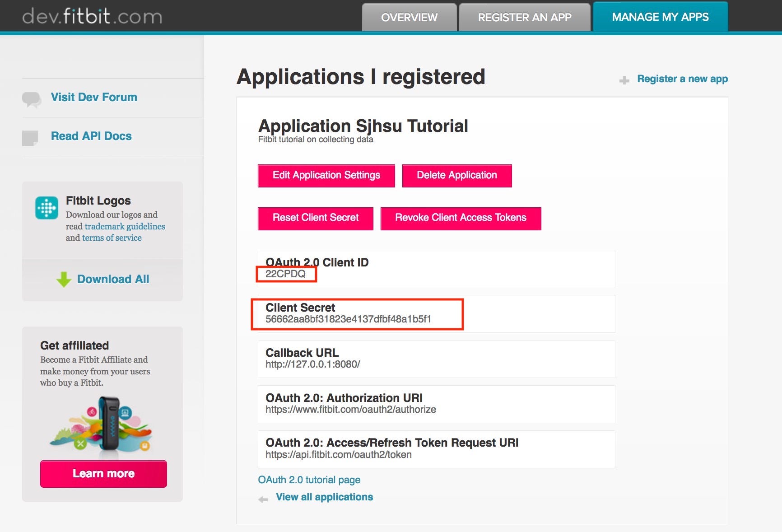The width and height of the screenshot is (782, 532).
Task: Follow the trademark guidelines link
Action: (x=125, y=226)
